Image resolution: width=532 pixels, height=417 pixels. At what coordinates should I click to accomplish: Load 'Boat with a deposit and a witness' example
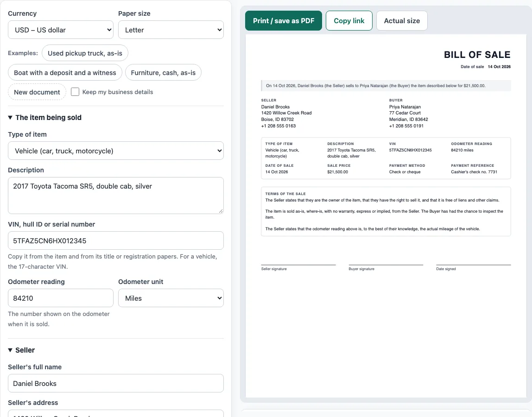click(x=65, y=73)
